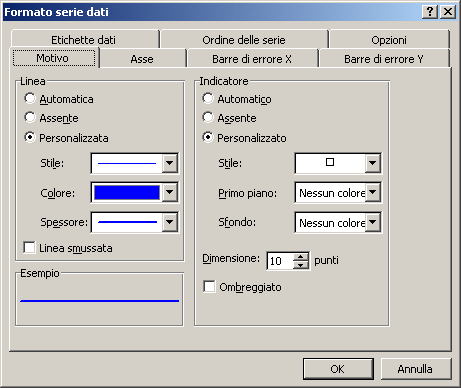This screenshot has width=461, height=388.
Task: Switch to the Asse tab
Action: tap(142, 59)
